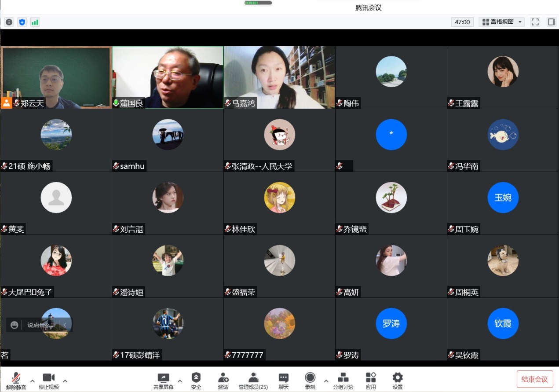Click the blue security shield icon
The height and width of the screenshot is (392, 559).
[22, 22]
